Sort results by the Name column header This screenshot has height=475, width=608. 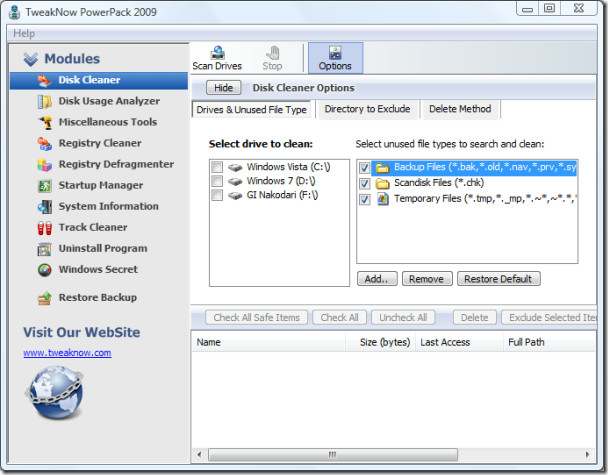pyautogui.click(x=268, y=342)
